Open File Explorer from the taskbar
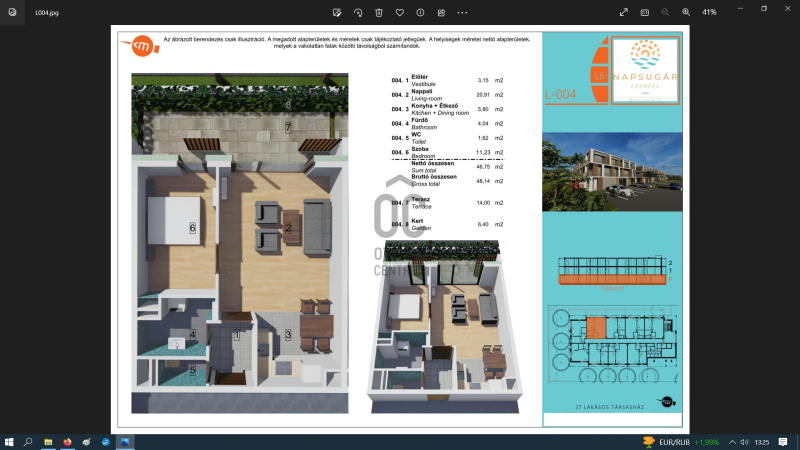This screenshot has height=450, width=800. point(48,441)
